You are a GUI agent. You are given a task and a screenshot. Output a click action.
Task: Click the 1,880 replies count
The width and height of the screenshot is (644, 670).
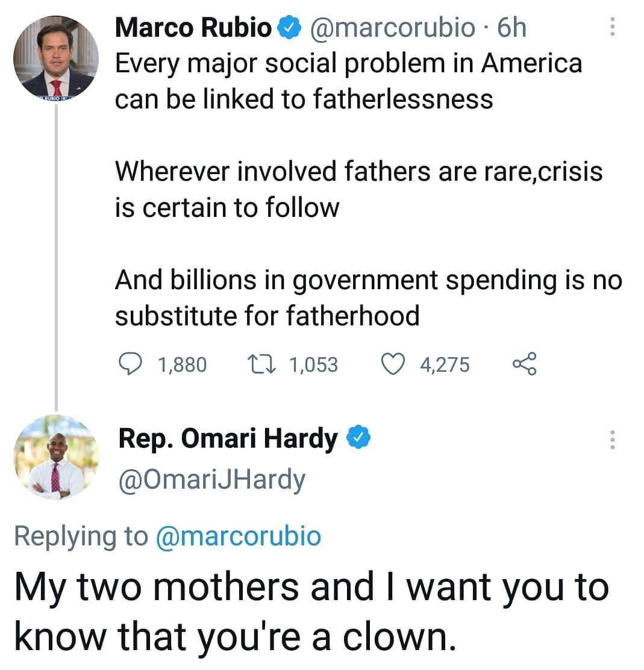(x=181, y=365)
